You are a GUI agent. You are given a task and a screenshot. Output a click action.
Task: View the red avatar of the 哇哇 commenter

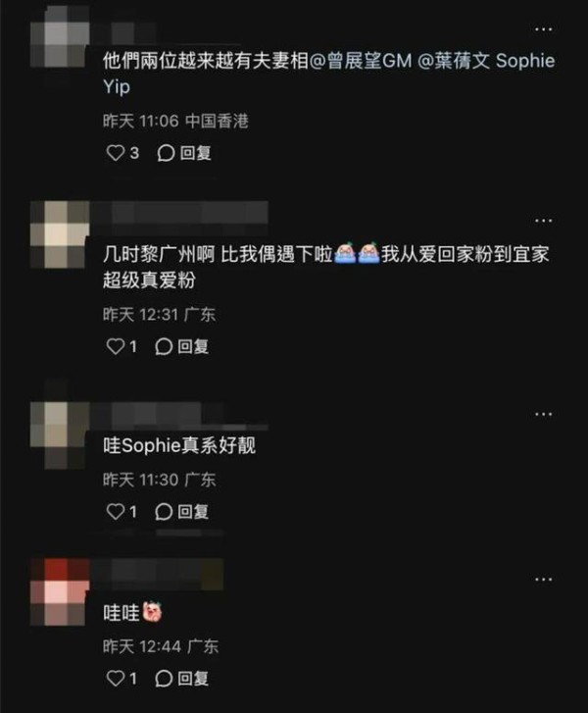tap(59, 592)
